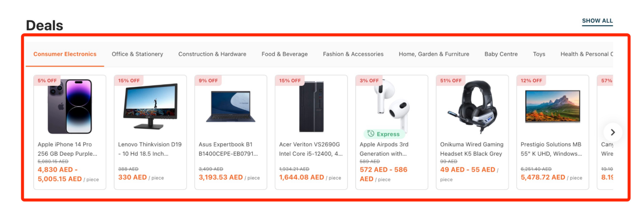644x206 pixels.
Task: Open the Prestigio Solutions display image
Action: [553, 107]
